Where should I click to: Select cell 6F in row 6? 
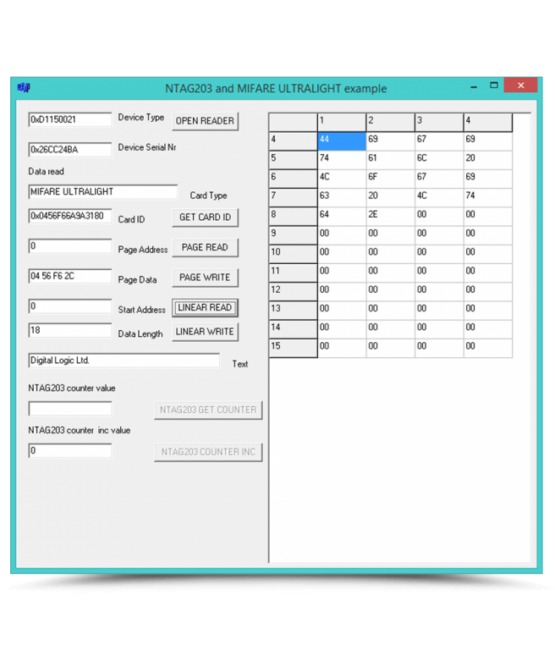pos(390,179)
